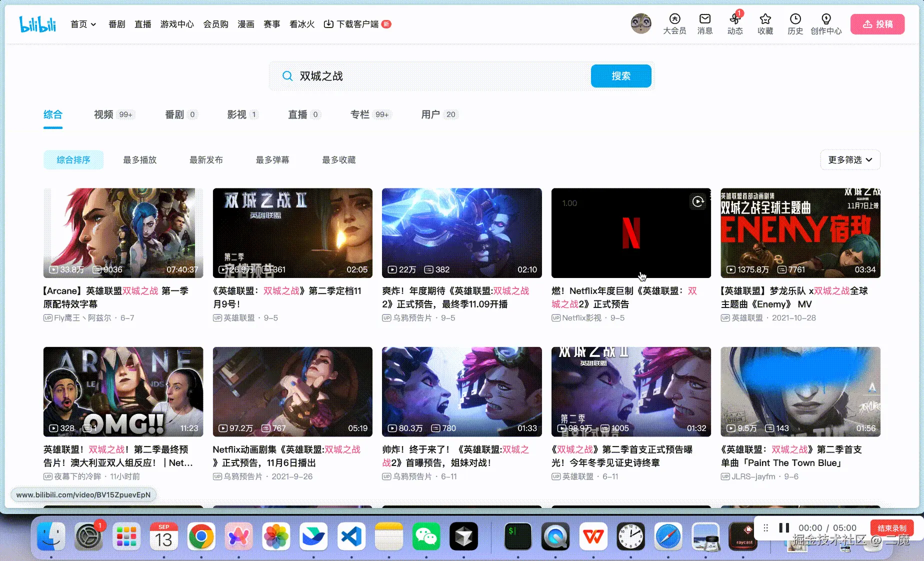The height and width of the screenshot is (561, 924).
Task: Sort by 最多收藏
Action: pos(339,159)
